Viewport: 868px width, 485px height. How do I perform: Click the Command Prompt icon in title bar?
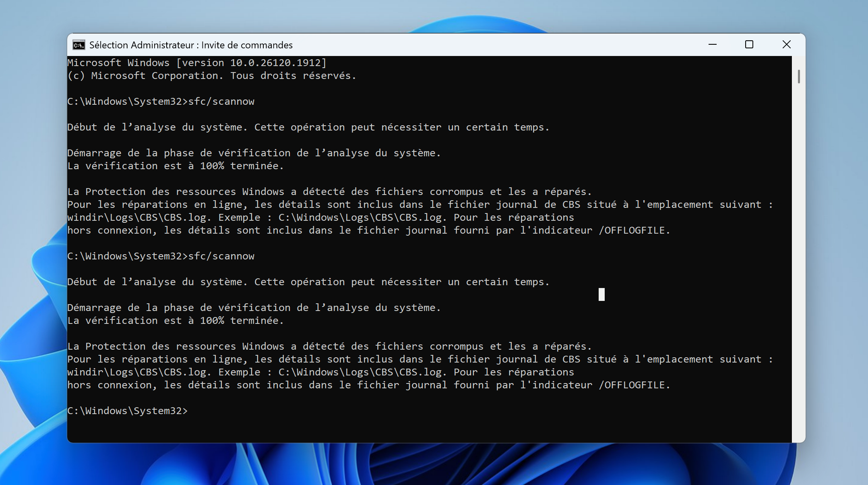pyautogui.click(x=79, y=45)
